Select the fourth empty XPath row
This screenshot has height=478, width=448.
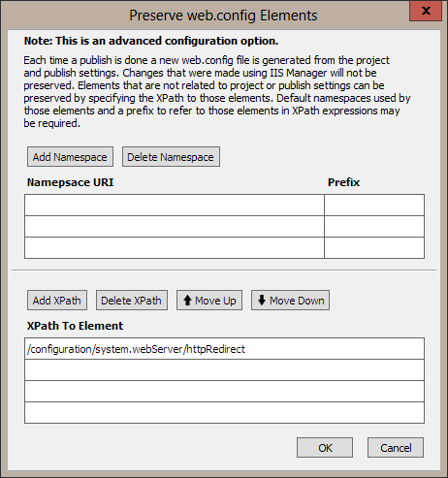(224, 413)
